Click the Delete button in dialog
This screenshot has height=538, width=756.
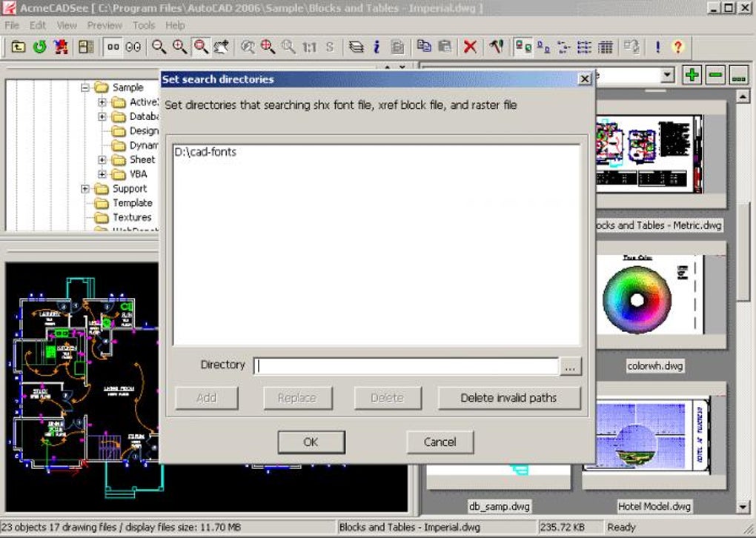click(x=387, y=398)
